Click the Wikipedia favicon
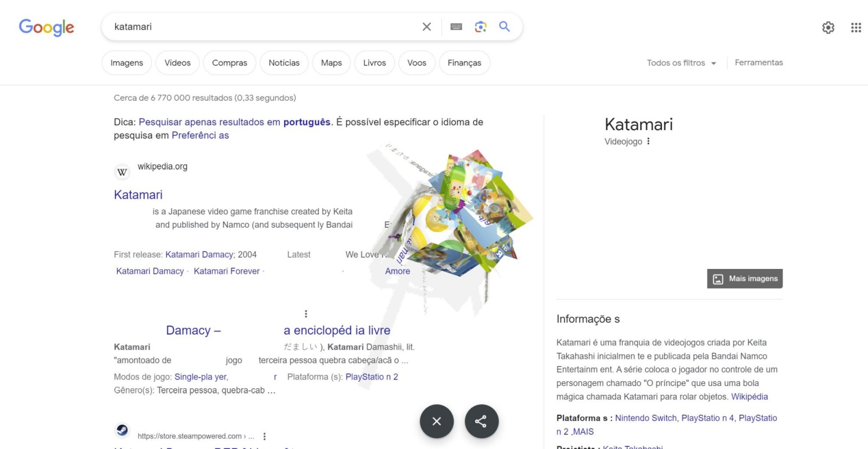 click(122, 172)
